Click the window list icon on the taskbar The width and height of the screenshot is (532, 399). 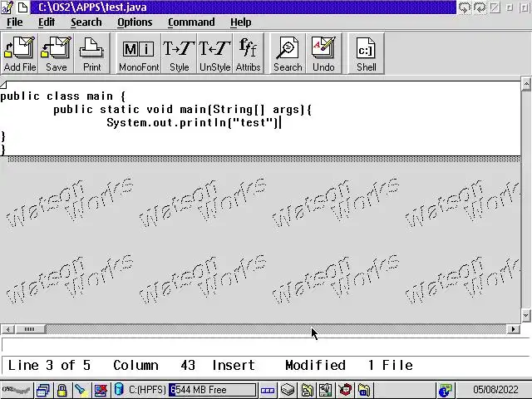43,390
